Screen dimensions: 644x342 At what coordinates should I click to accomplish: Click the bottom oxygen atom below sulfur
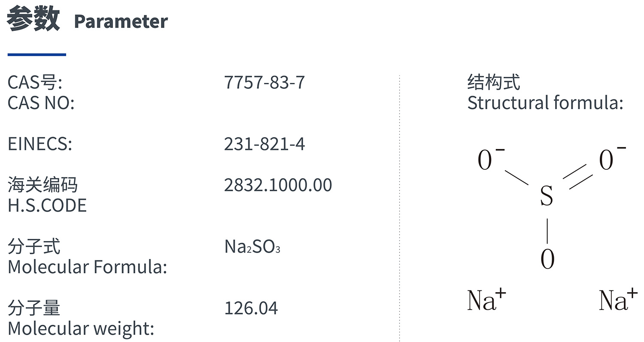point(547,259)
